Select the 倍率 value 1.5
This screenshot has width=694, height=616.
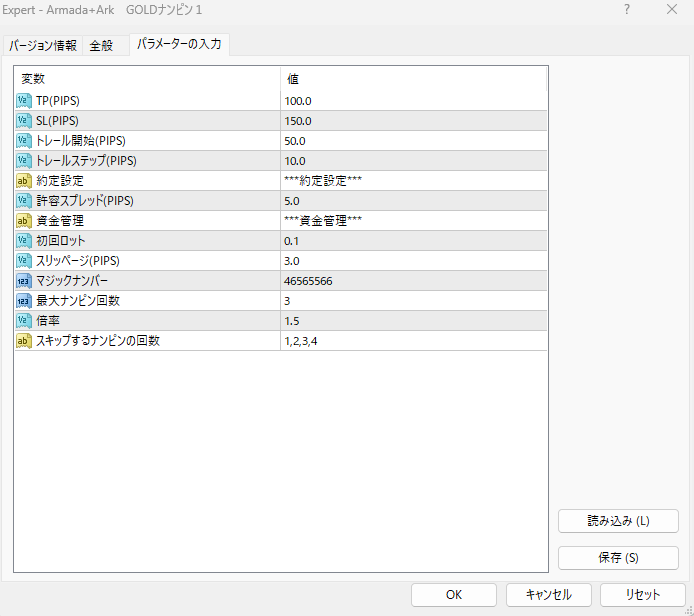[x=292, y=321]
